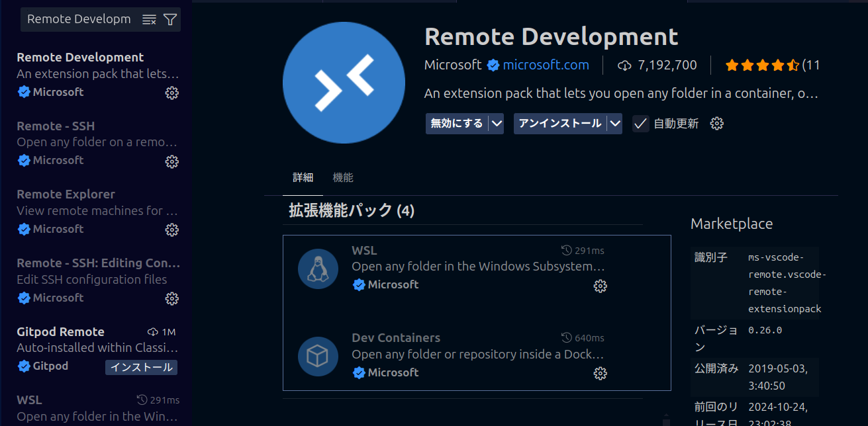Clear the extensions search results icon
Image resolution: width=868 pixels, height=426 pixels.
150,20
